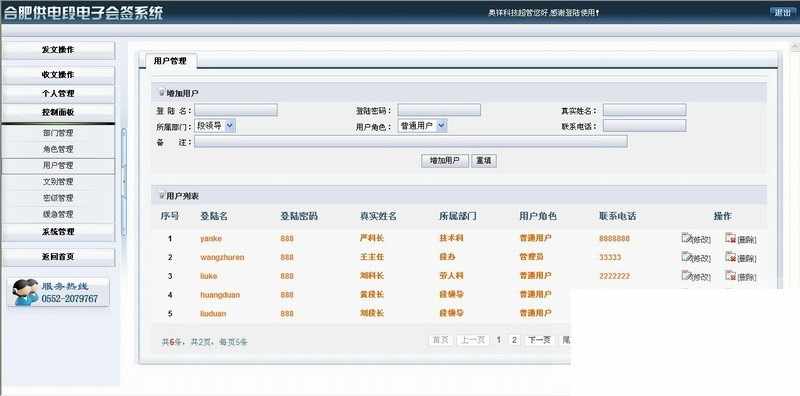
Task: Click the login name yanke
Action: point(211,238)
